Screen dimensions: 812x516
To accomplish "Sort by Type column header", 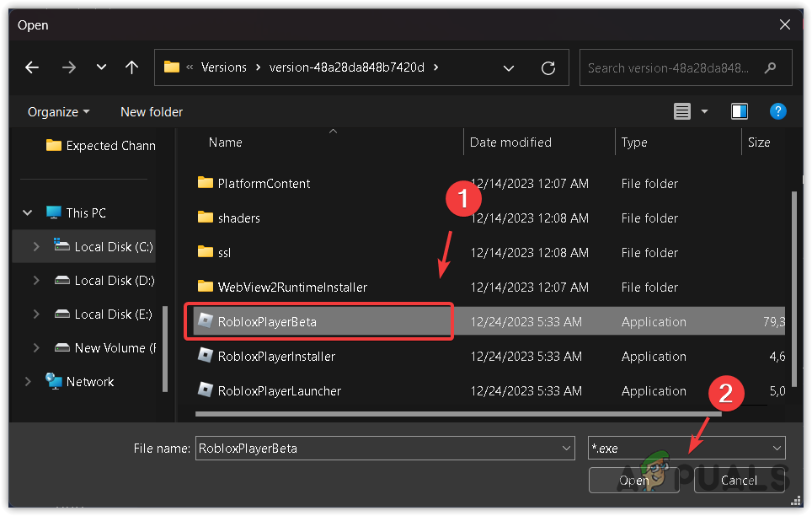I will [634, 142].
